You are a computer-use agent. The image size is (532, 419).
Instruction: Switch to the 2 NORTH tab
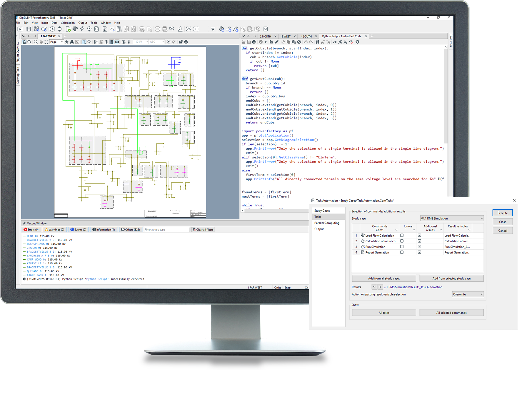(265, 36)
